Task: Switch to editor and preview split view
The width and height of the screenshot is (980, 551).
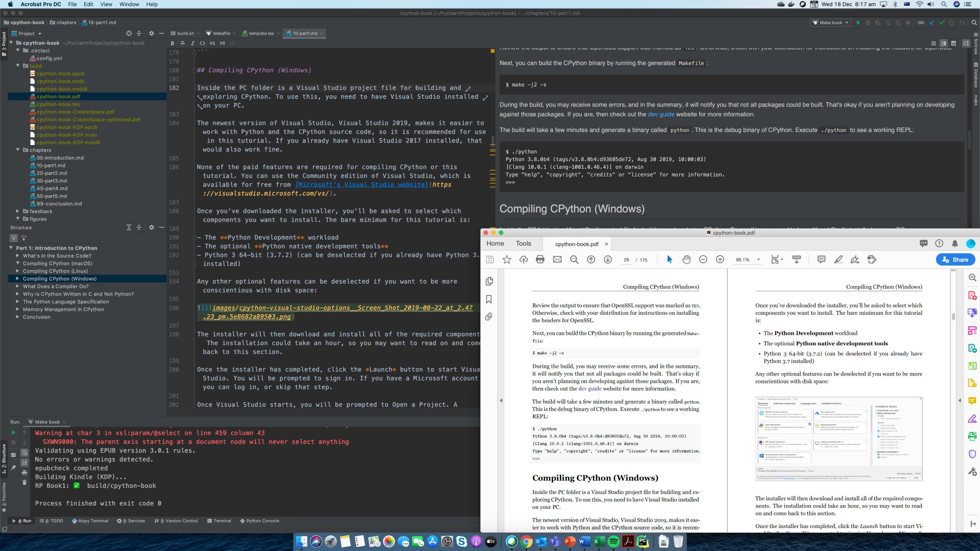Action: (944, 43)
